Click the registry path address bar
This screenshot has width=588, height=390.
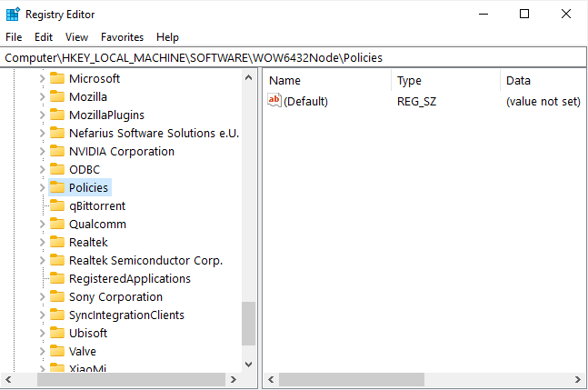pyautogui.click(x=294, y=57)
